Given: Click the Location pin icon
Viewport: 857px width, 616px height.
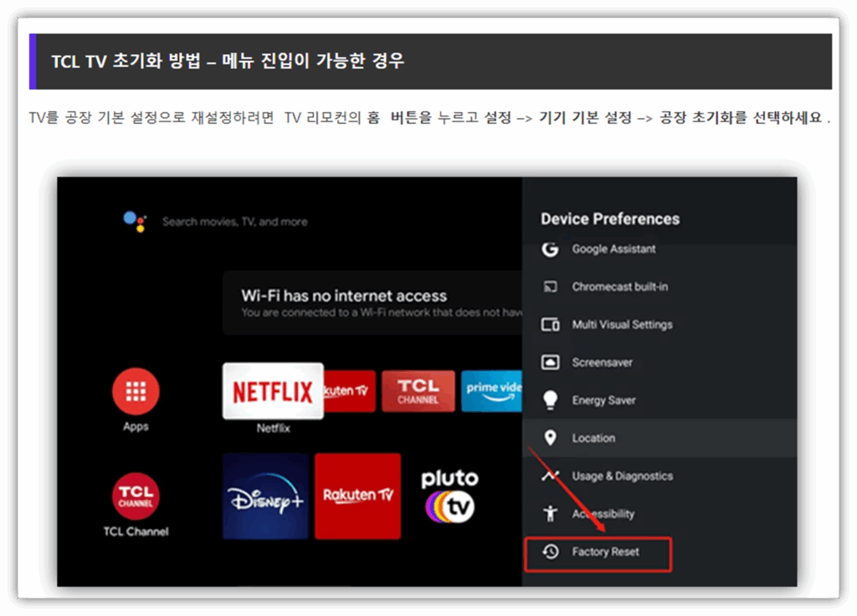Looking at the screenshot, I should [550, 438].
